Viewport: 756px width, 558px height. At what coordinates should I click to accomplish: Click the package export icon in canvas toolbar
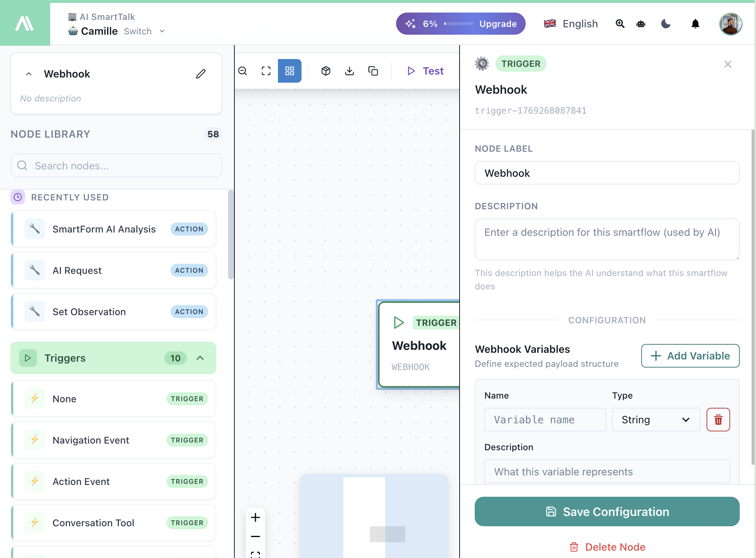coord(326,71)
